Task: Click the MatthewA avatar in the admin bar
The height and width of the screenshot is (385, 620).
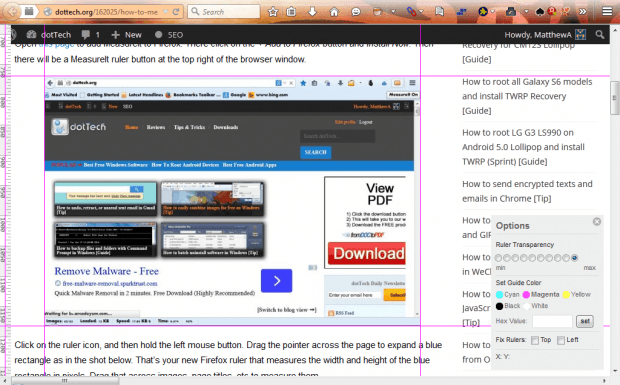Action: tap(580, 35)
